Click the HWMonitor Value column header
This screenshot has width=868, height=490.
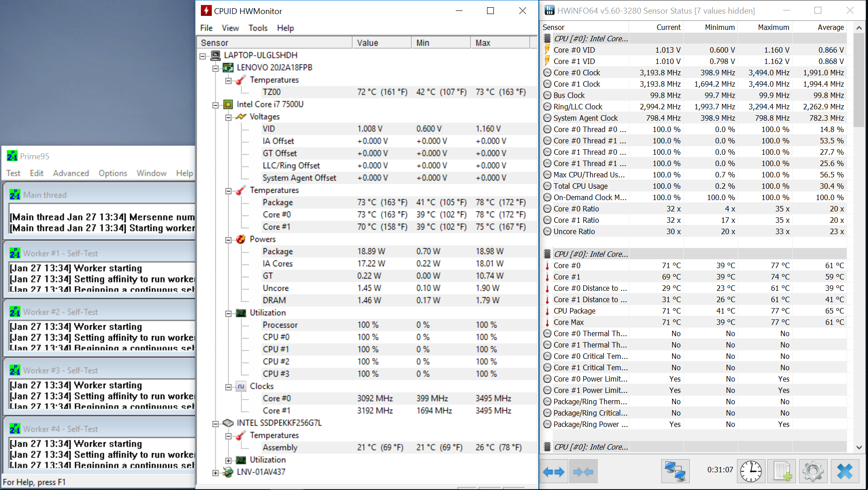click(382, 43)
